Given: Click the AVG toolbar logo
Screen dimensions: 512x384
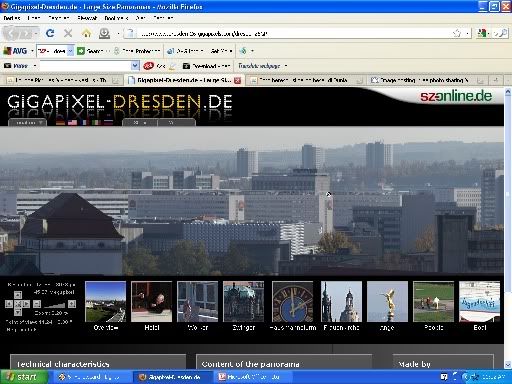Looking at the screenshot, I should [x=15, y=51].
